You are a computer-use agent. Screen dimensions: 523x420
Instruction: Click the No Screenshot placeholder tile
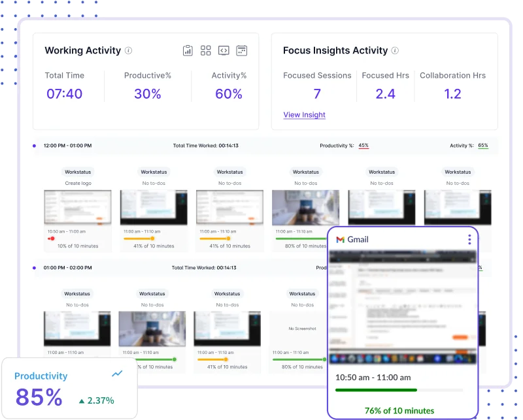pos(302,329)
